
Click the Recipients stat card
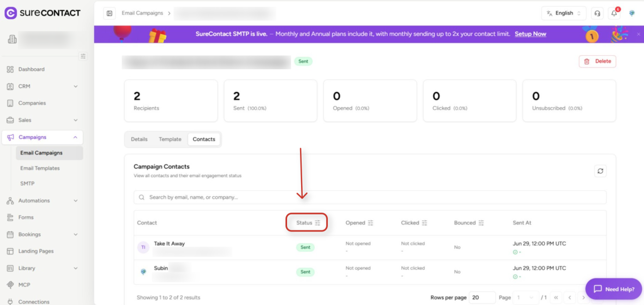point(171,101)
